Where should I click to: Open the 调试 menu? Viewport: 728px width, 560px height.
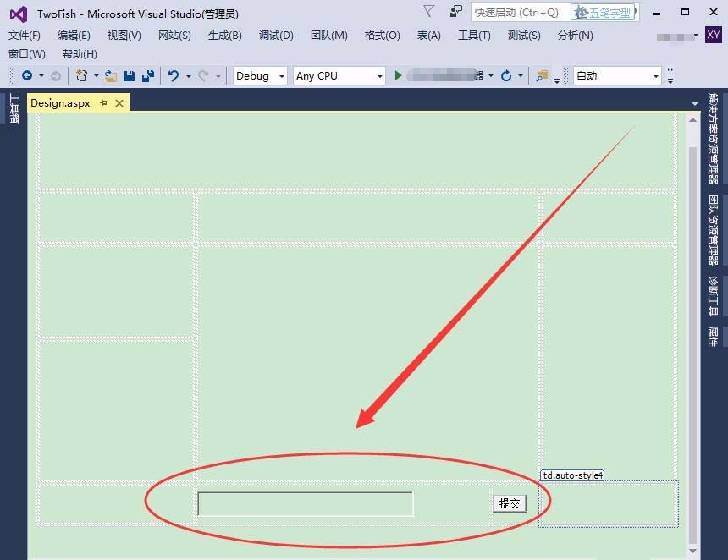point(275,36)
